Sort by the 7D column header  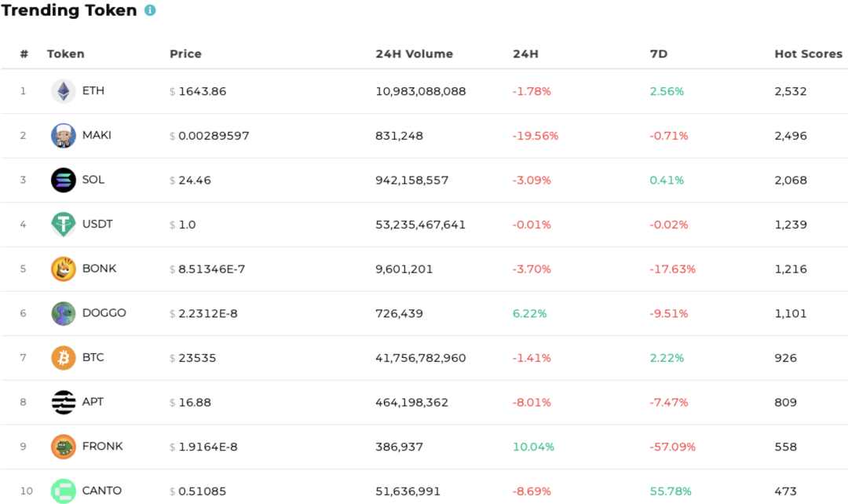tap(659, 53)
